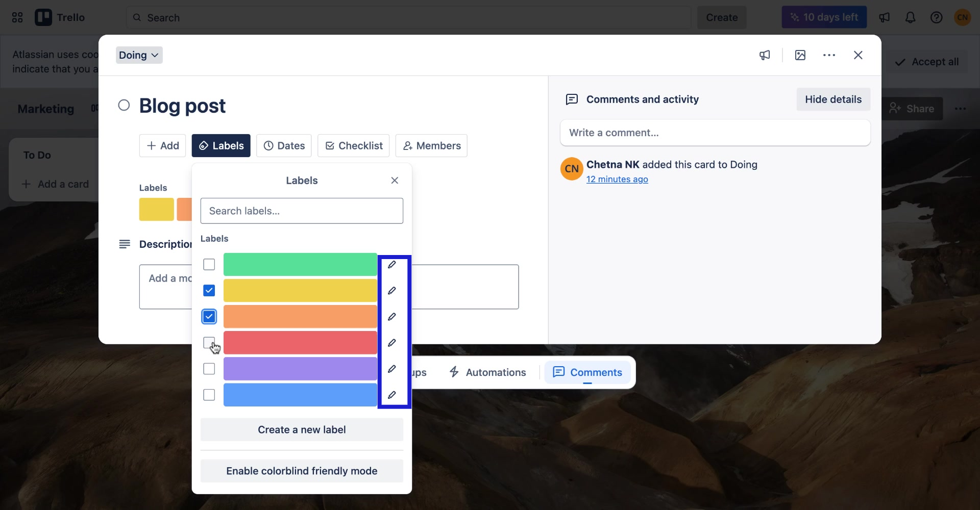Open the Dates picker button

284,146
